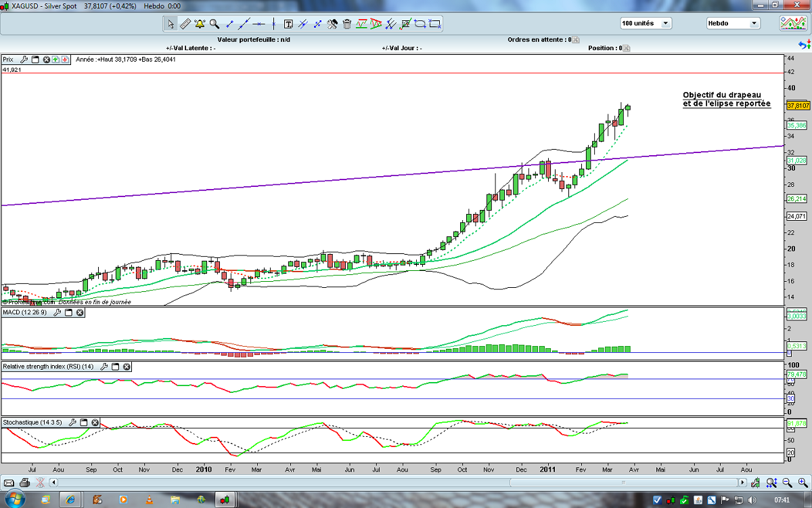The width and height of the screenshot is (812, 508).
Task: Open the 100 unités dropdown
Action: 666,23
